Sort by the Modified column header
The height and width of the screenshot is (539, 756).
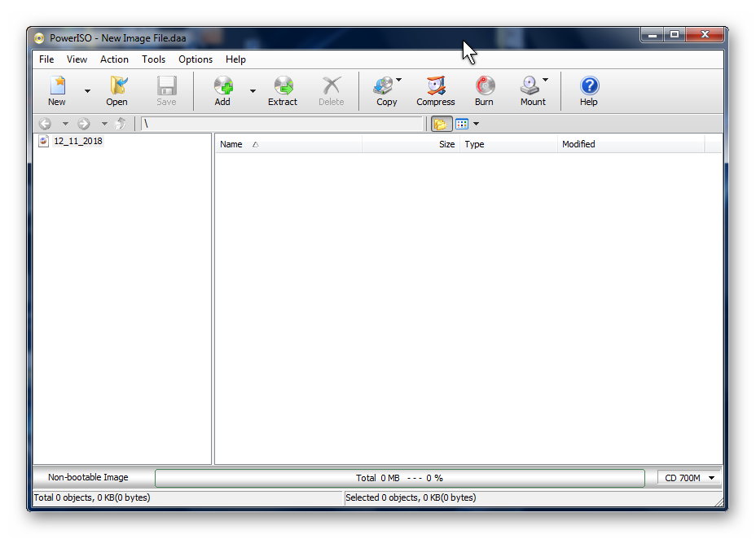point(631,144)
